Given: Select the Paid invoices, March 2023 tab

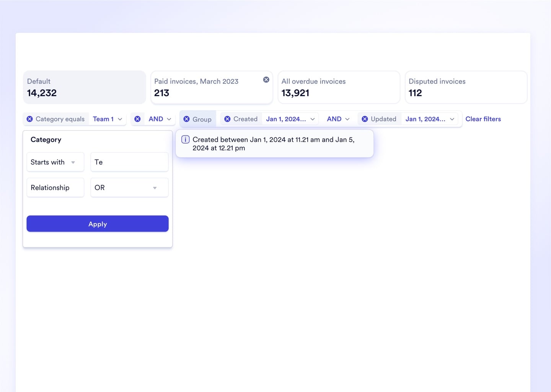Looking at the screenshot, I should (x=212, y=87).
